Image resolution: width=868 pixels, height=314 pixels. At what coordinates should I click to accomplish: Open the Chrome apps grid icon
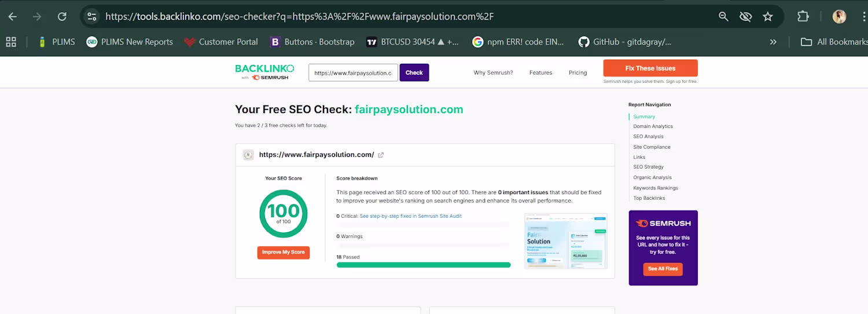click(10, 42)
